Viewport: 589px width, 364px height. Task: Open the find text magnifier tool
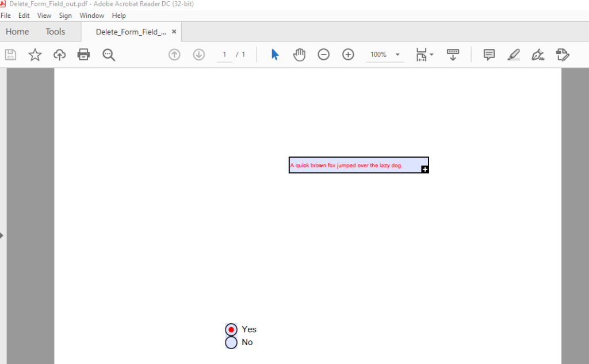coord(109,55)
